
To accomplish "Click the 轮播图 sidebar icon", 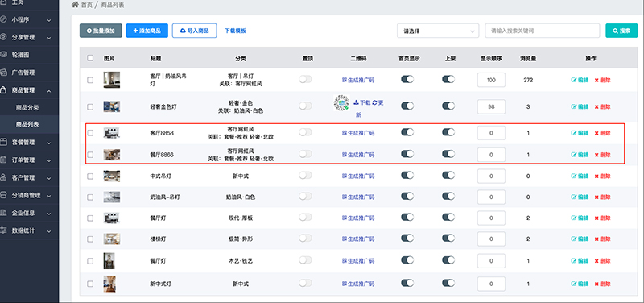I will (x=3, y=54).
